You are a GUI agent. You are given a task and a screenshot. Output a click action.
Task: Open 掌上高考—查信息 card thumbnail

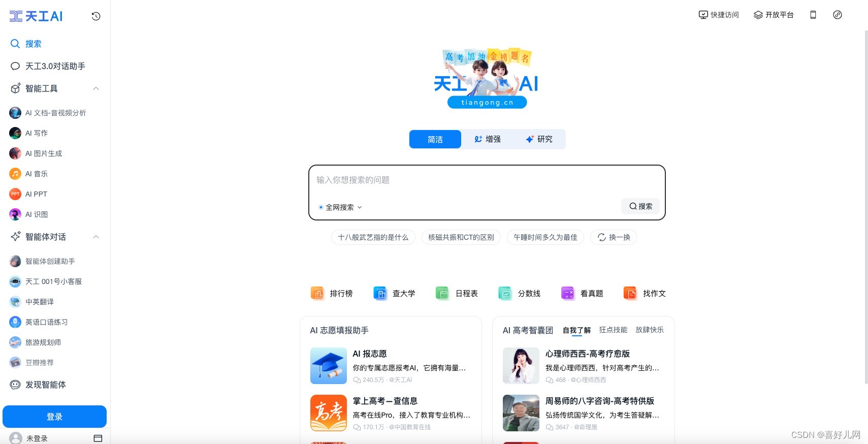[329, 413]
